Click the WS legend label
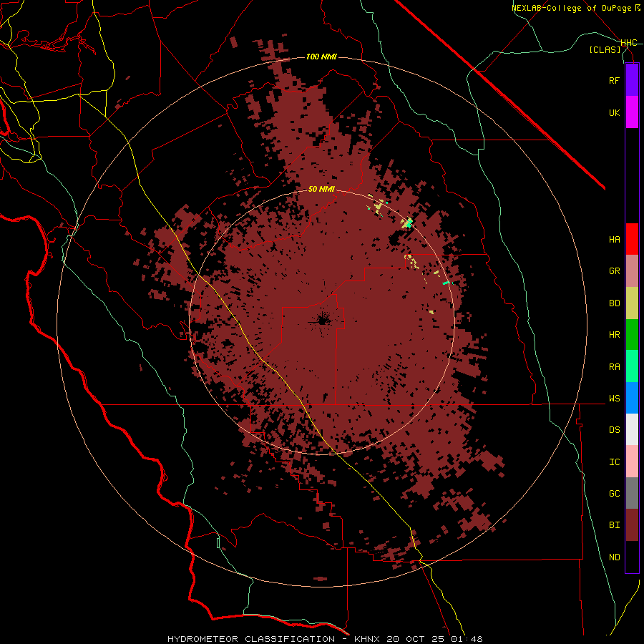Viewport: 644px width, 644px height. [614, 399]
